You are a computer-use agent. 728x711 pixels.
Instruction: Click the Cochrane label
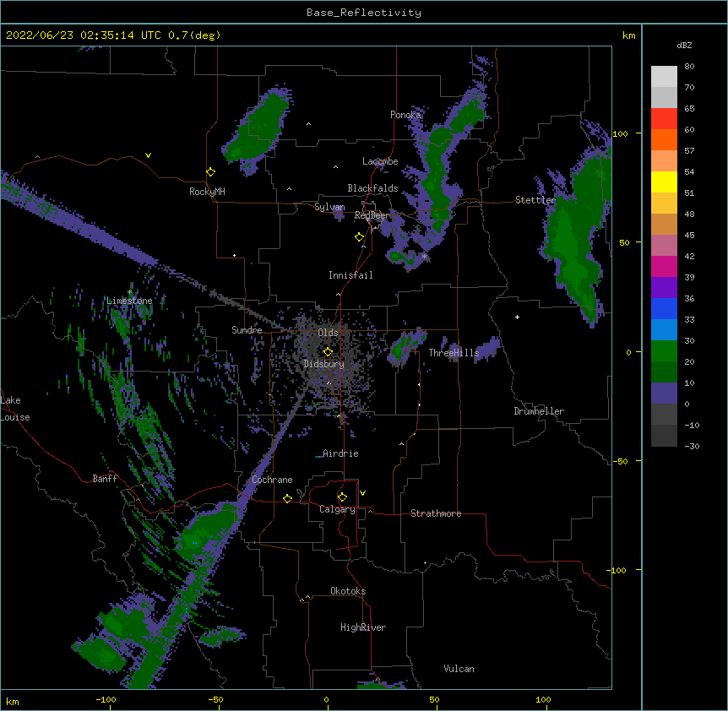272,480
